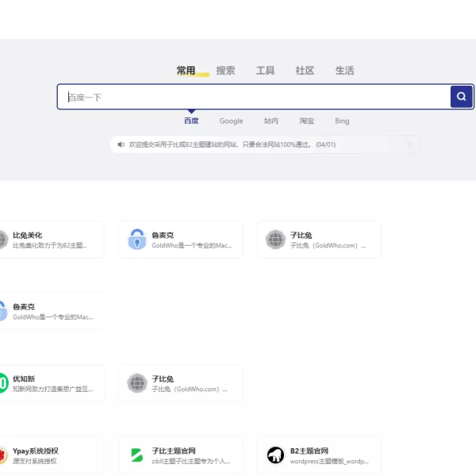This screenshot has height=476, width=476.
Task: Click the speaker announcement icon
Action: [121, 144]
